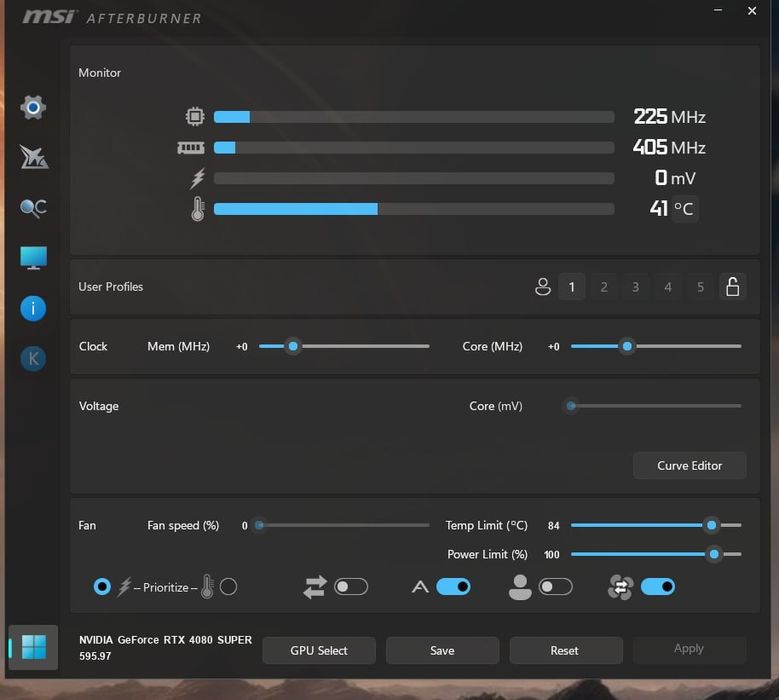Screen dimensions: 779x700
Task: Open the hardware monitor screen icon
Action: pos(33,258)
